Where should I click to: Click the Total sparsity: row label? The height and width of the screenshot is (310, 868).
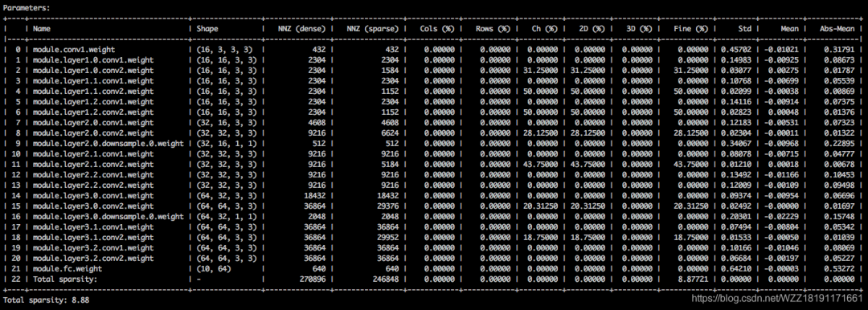tap(65, 279)
